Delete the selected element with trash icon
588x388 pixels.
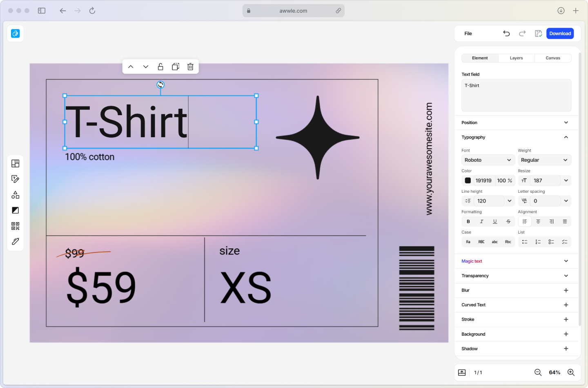point(190,67)
